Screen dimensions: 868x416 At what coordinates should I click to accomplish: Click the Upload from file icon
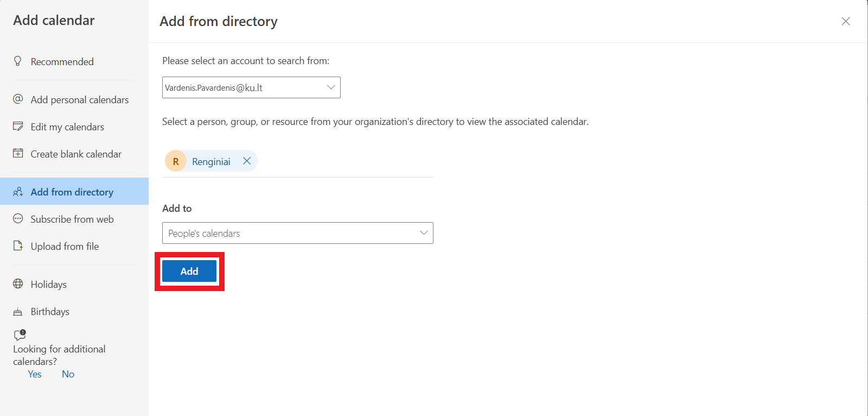tap(18, 245)
